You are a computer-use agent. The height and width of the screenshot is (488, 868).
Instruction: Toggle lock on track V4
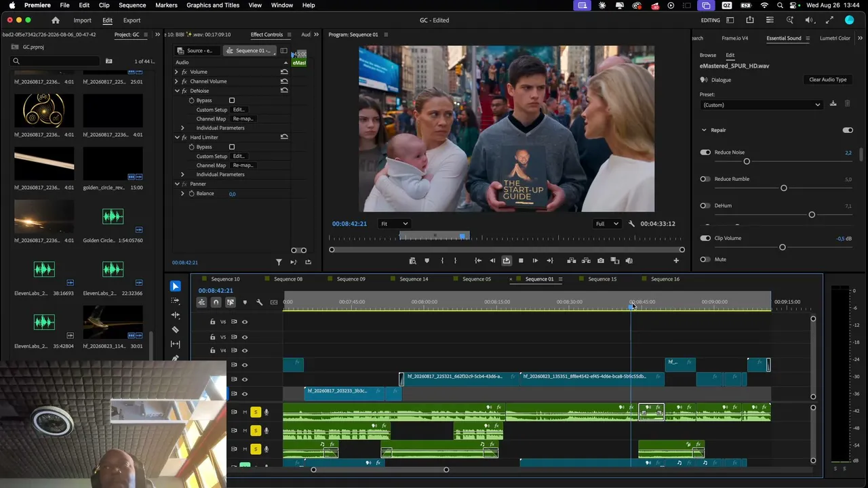(212, 350)
